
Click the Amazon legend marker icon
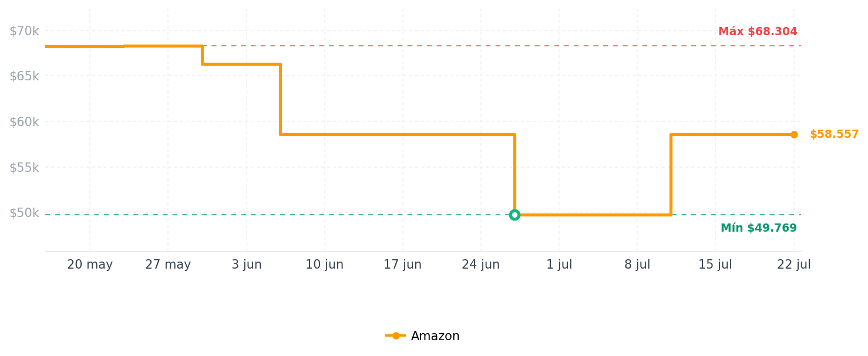[x=396, y=336]
